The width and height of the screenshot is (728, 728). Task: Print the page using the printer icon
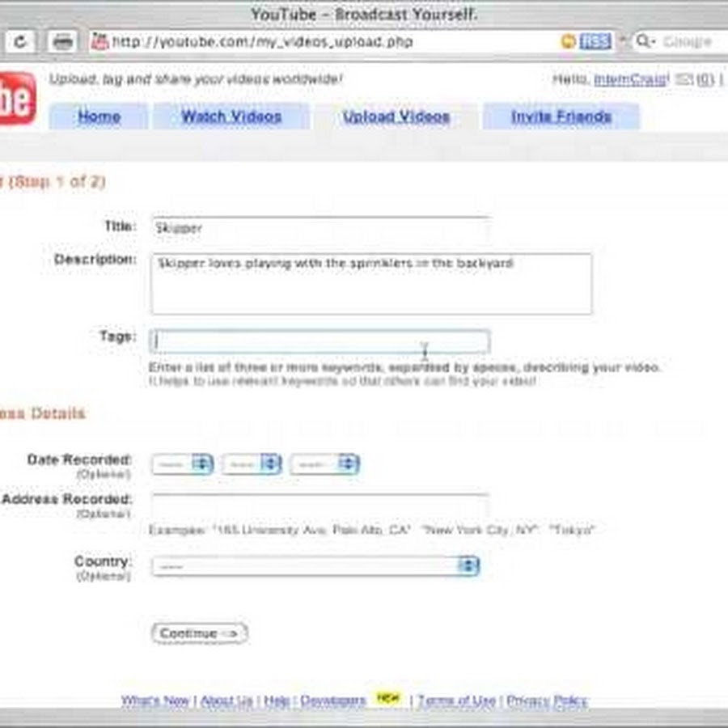[x=62, y=42]
